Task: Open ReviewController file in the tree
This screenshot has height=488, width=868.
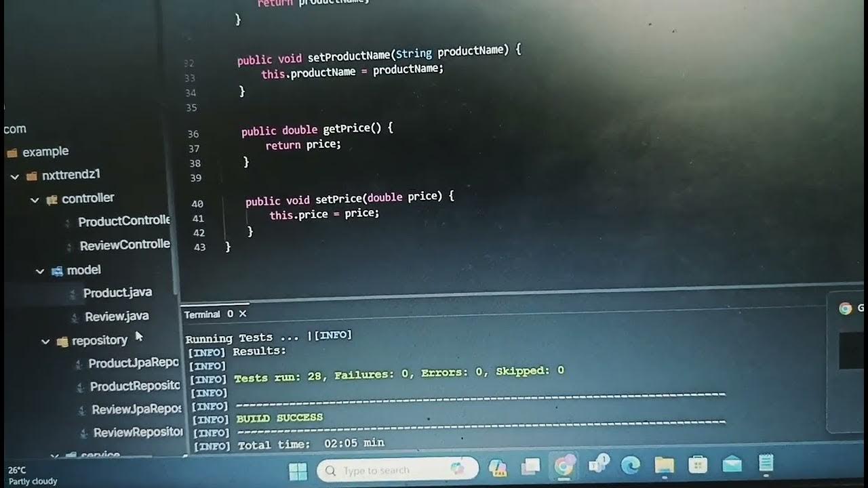Action: pyautogui.click(x=125, y=245)
